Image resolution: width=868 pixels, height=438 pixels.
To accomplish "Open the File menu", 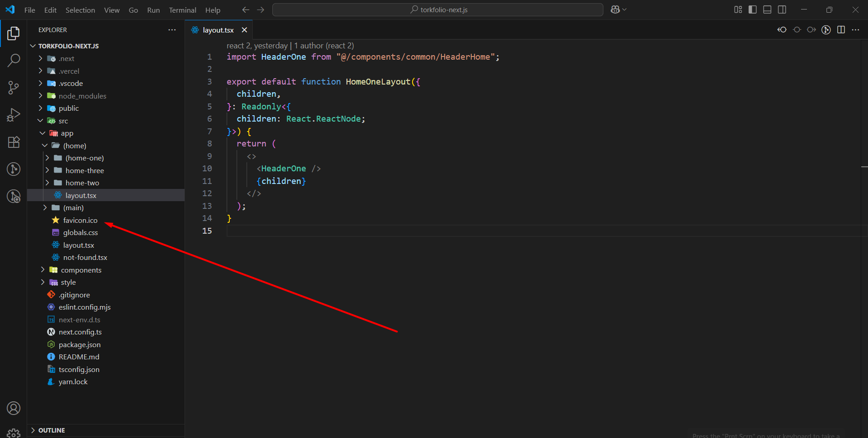I will 30,10.
